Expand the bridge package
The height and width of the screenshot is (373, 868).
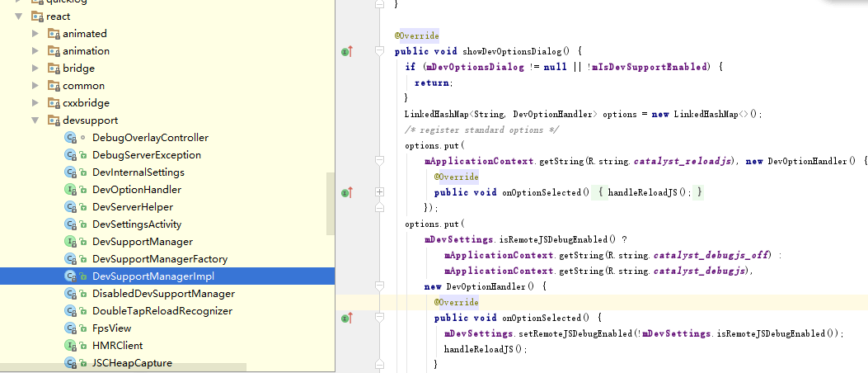[35, 68]
